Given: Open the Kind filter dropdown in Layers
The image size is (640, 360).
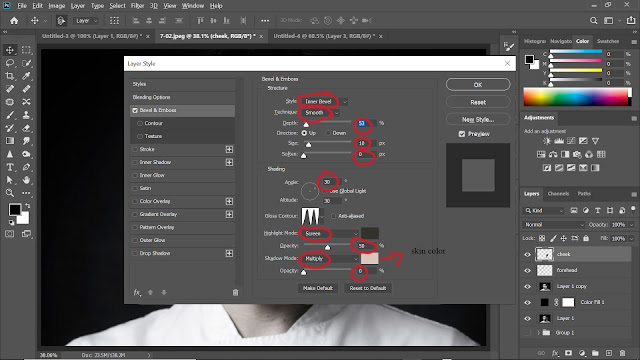Looking at the screenshot, I should pos(544,211).
